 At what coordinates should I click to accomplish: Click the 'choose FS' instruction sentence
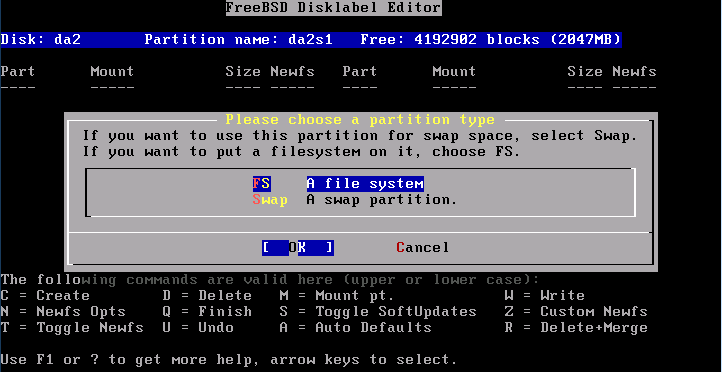pyautogui.click(x=302, y=152)
